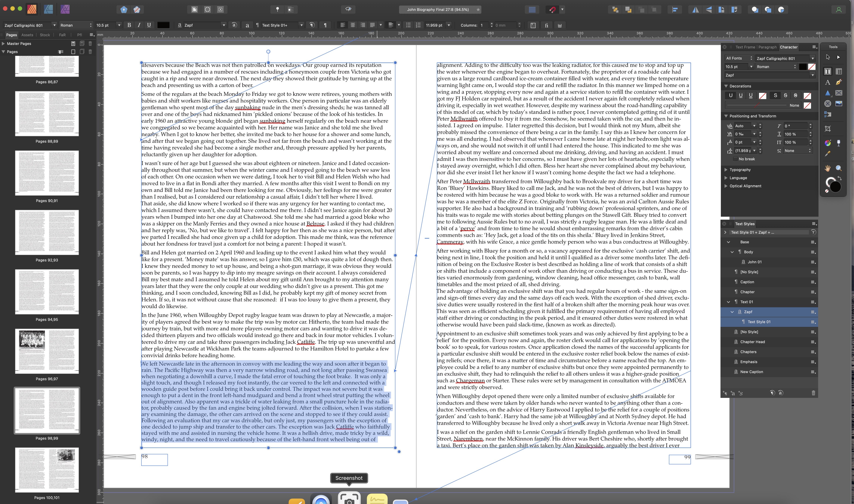Open Typography (fi ligature) panel icon
Image resolution: width=854 pixels, height=504 pixels.
pyautogui.click(x=546, y=25)
